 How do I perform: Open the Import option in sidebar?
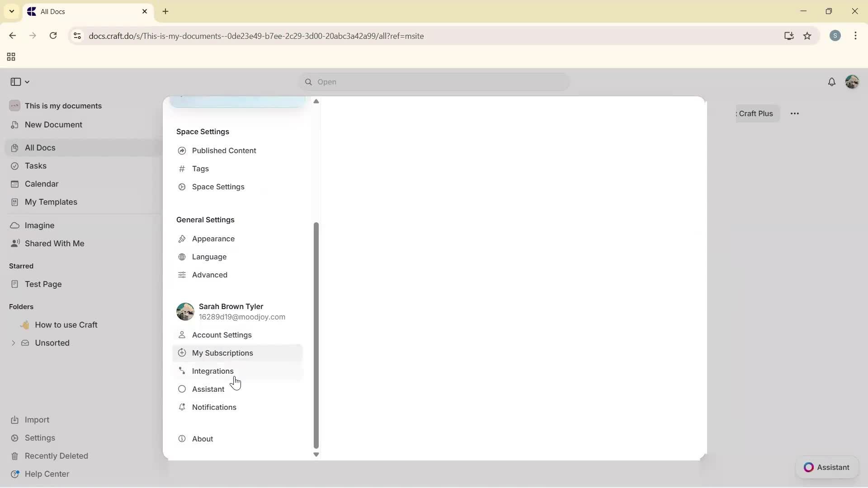pyautogui.click(x=36, y=420)
